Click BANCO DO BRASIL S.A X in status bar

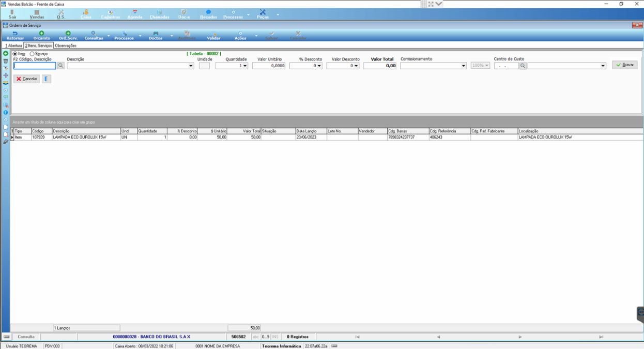click(x=151, y=337)
